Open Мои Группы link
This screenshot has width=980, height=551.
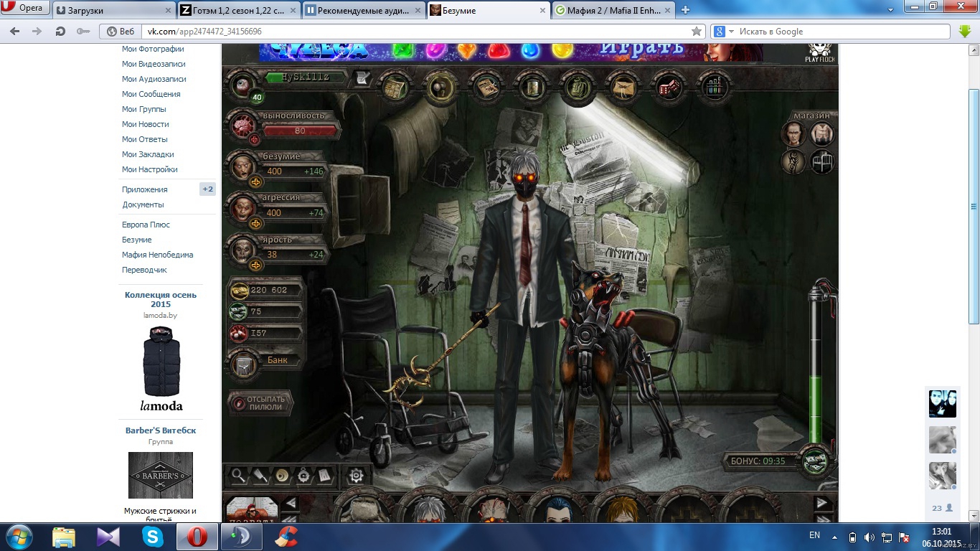(x=144, y=109)
